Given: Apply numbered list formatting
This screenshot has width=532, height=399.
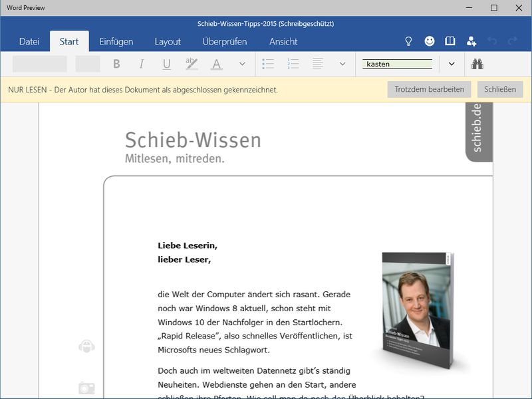Looking at the screenshot, I should click(293, 64).
